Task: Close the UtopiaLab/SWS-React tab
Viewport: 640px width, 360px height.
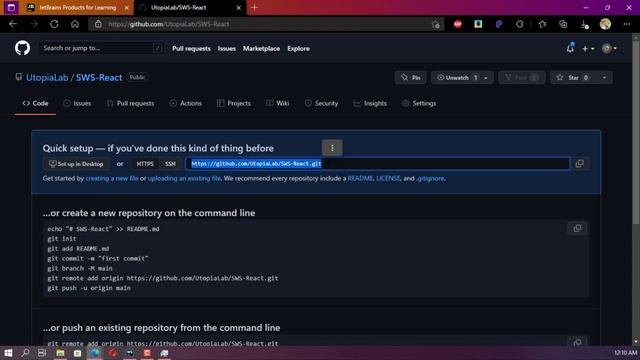Action: [x=239, y=8]
